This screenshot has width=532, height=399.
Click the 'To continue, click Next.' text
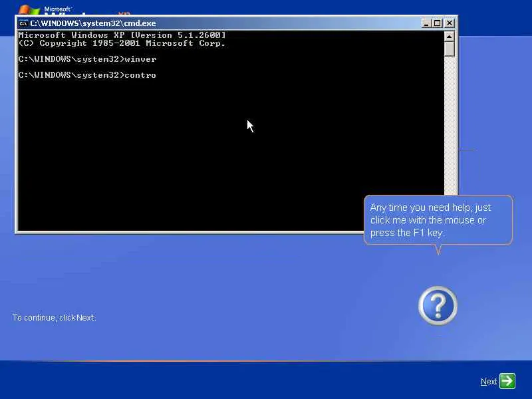[x=55, y=318]
